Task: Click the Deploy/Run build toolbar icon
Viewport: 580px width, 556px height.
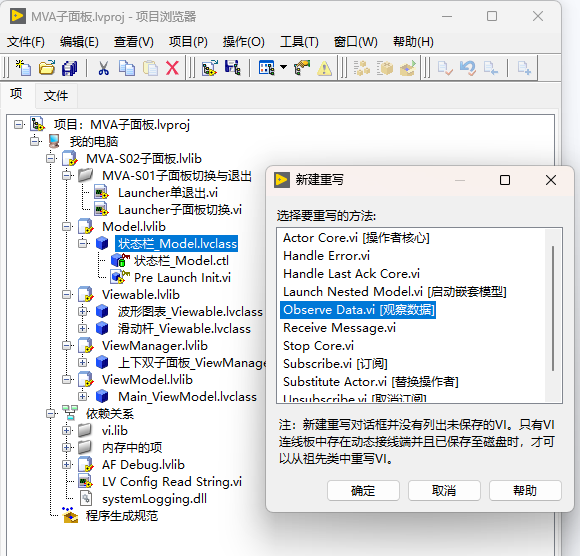Action: (408, 68)
